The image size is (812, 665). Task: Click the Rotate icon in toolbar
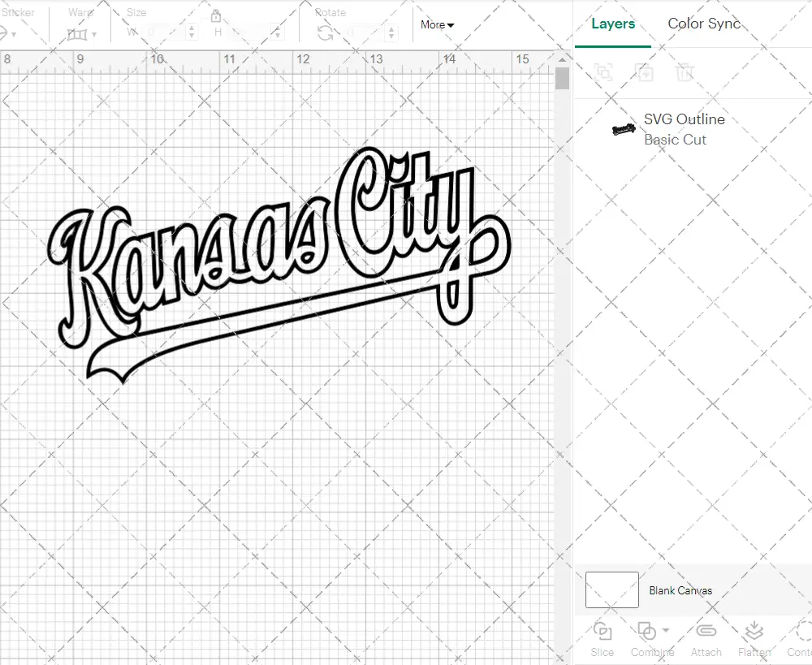325,32
